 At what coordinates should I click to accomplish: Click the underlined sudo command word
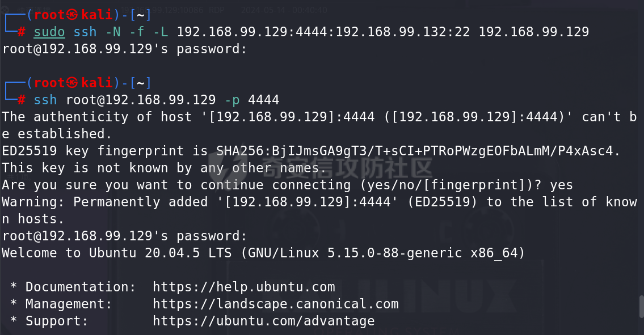pos(49,32)
